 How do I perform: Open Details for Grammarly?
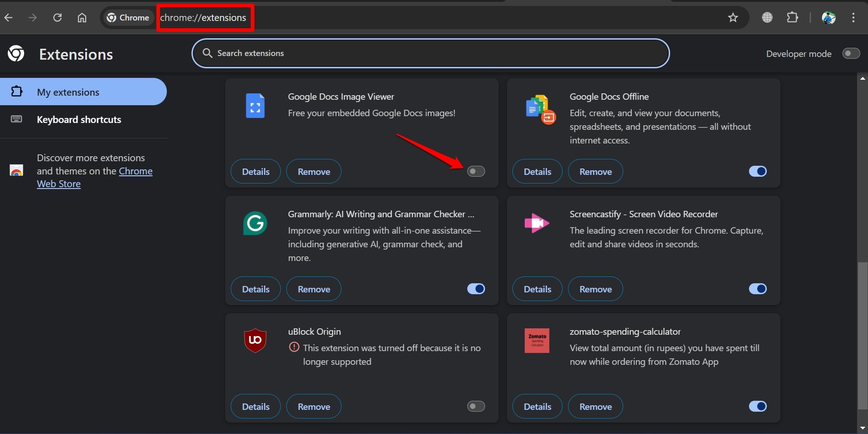(x=256, y=289)
